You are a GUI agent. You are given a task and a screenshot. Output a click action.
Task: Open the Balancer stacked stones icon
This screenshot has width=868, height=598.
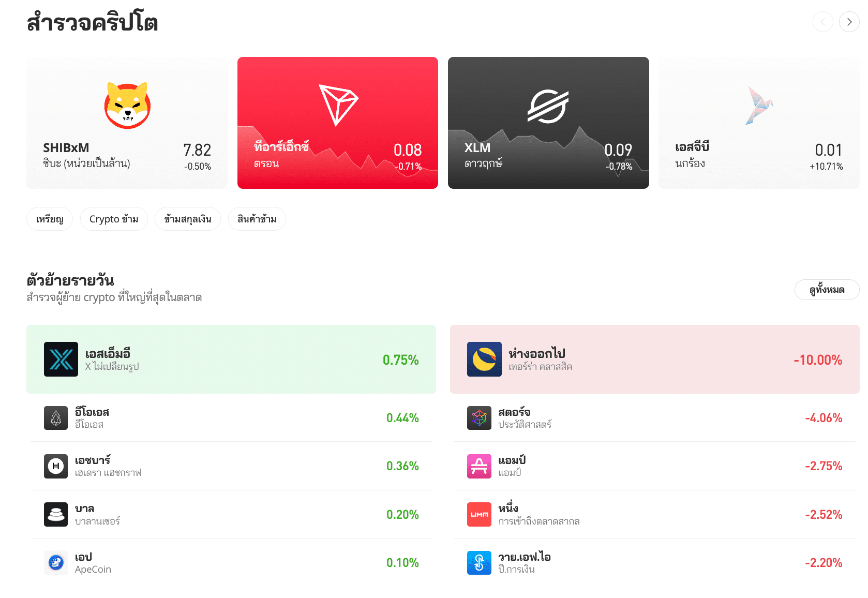pyautogui.click(x=56, y=515)
